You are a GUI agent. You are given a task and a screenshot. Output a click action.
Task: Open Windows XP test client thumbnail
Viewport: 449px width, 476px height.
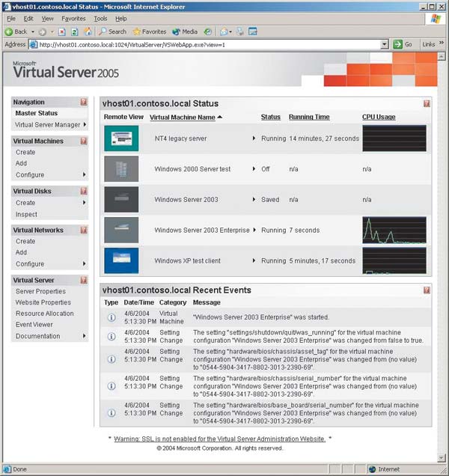coord(121,260)
